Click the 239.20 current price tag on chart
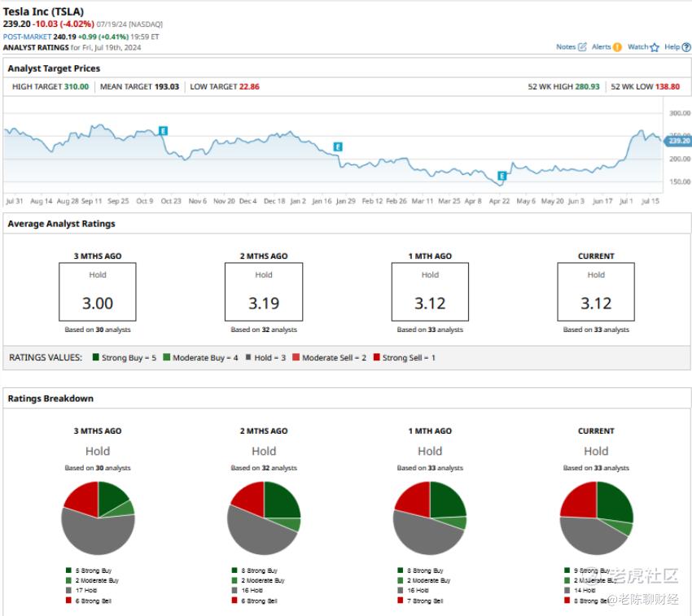The width and height of the screenshot is (692, 616). (677, 141)
